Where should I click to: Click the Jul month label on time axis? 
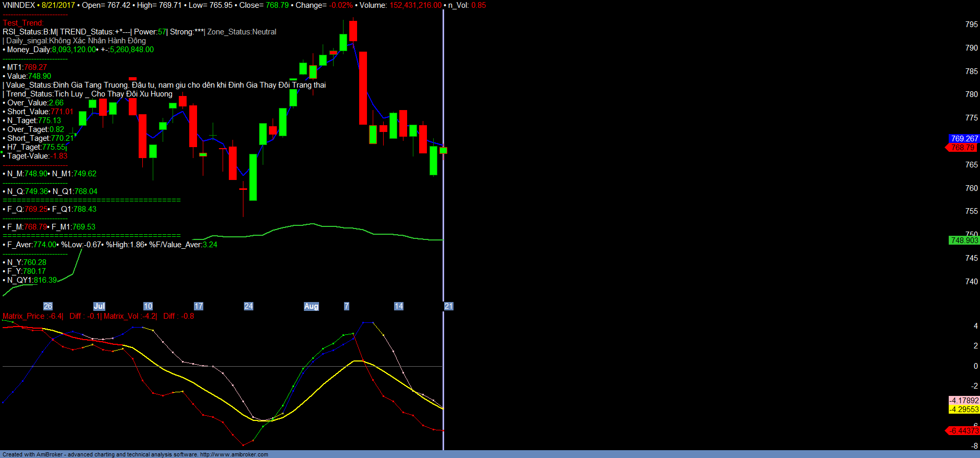click(x=99, y=306)
